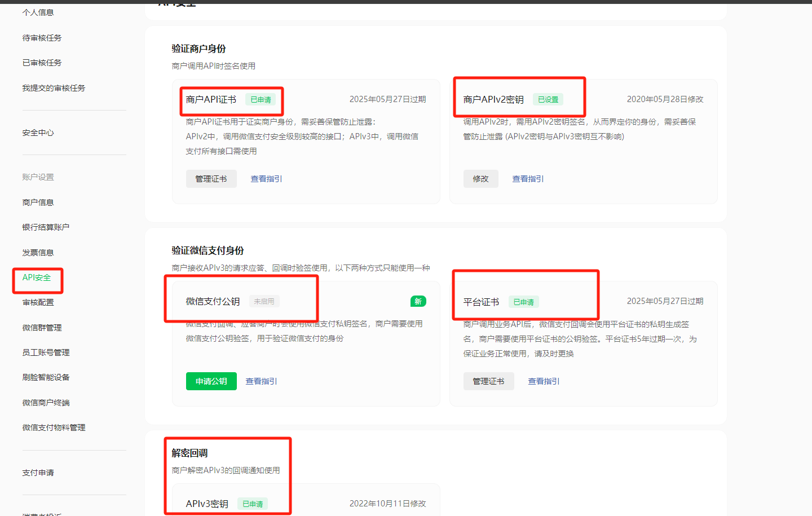Click the green 新 badge on 微信支付公钥 card

(418, 302)
